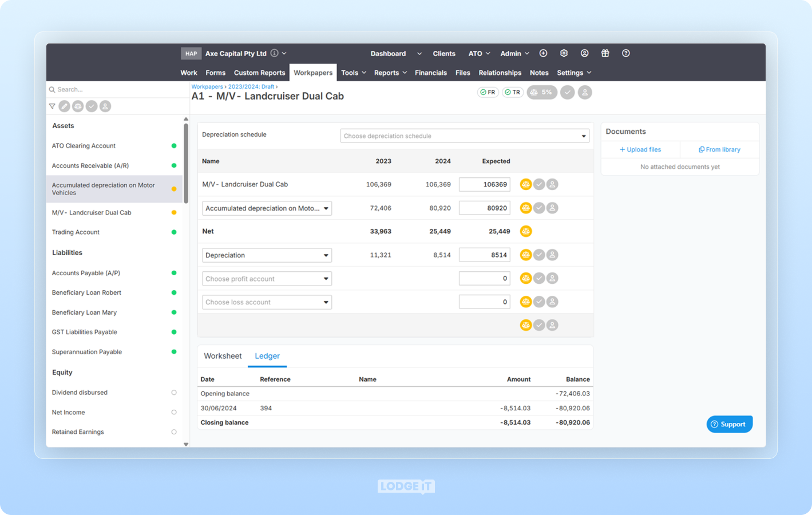This screenshot has height=515, width=812.
Task: Click the gift box icon in the top bar
Action: [x=605, y=53]
